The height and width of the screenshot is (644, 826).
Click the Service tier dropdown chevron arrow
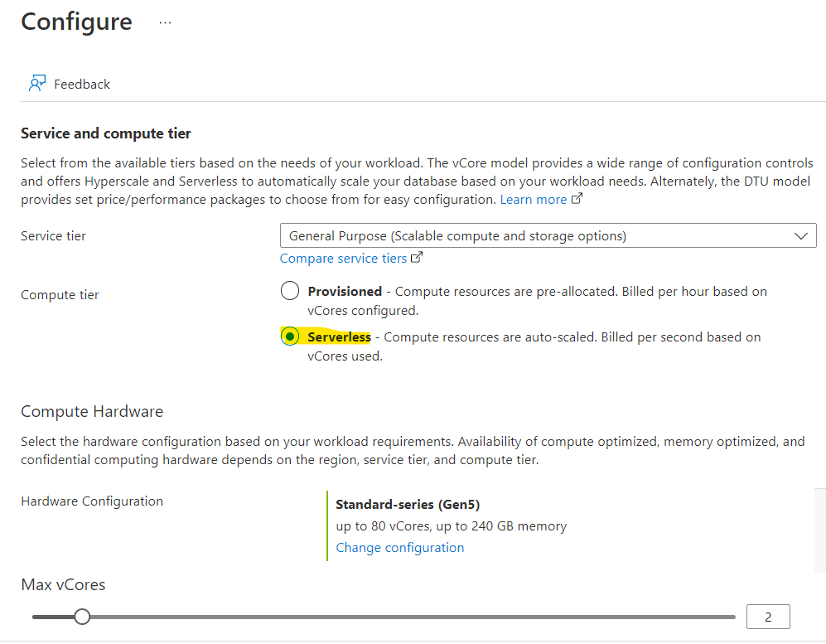800,236
